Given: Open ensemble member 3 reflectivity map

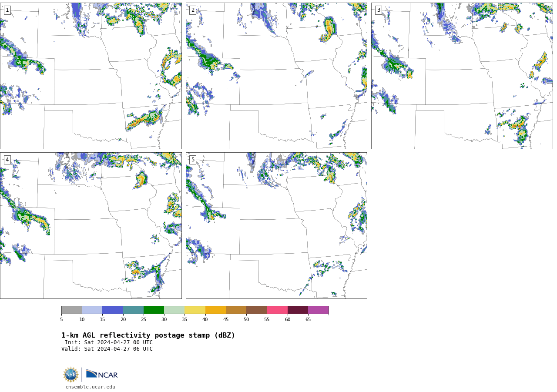Looking at the screenshot, I should tap(462, 76).
